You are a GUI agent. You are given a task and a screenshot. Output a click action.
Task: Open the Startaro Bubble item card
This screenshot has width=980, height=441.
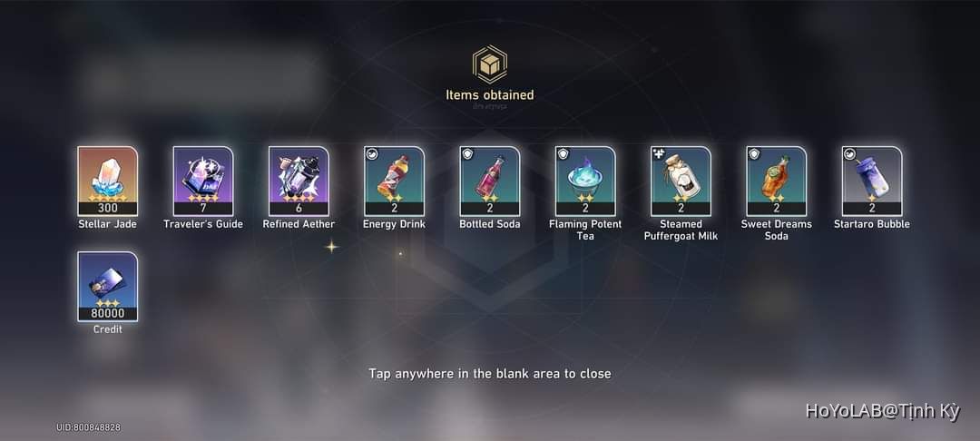pos(873,181)
